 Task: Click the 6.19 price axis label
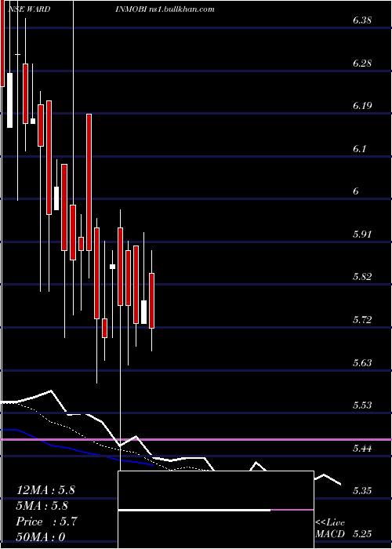[362, 106]
